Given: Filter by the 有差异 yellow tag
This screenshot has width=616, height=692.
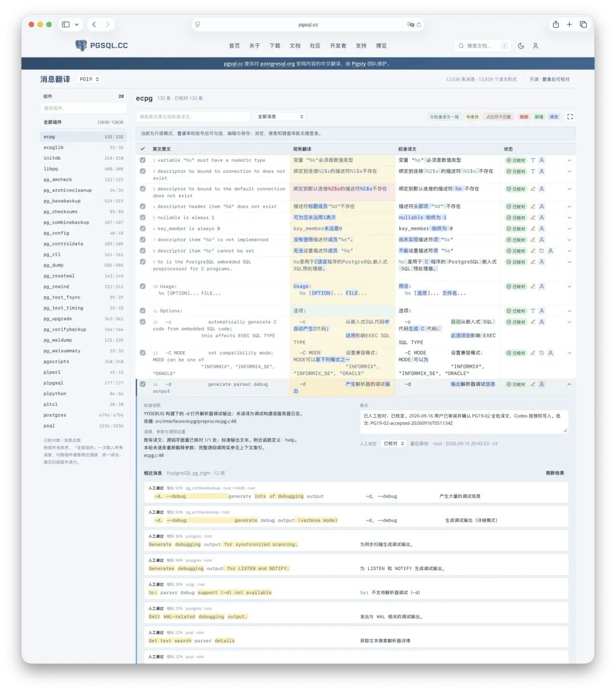Looking at the screenshot, I should (472, 117).
